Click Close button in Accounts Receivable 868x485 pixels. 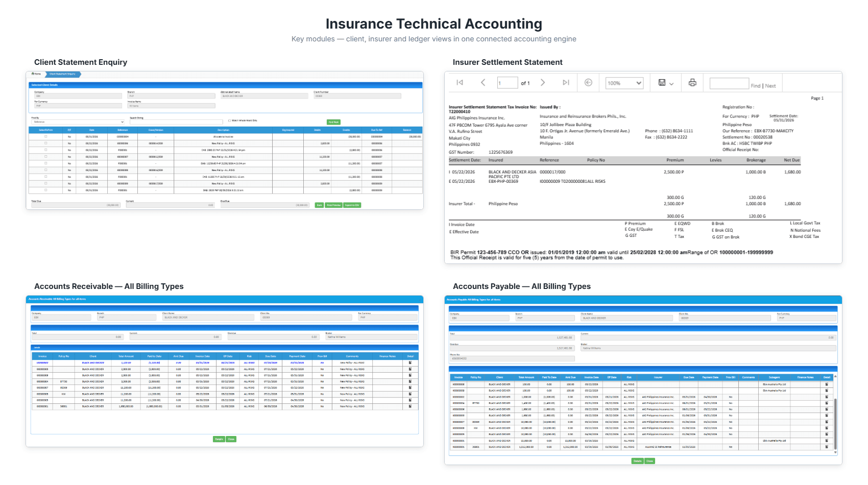231,439
